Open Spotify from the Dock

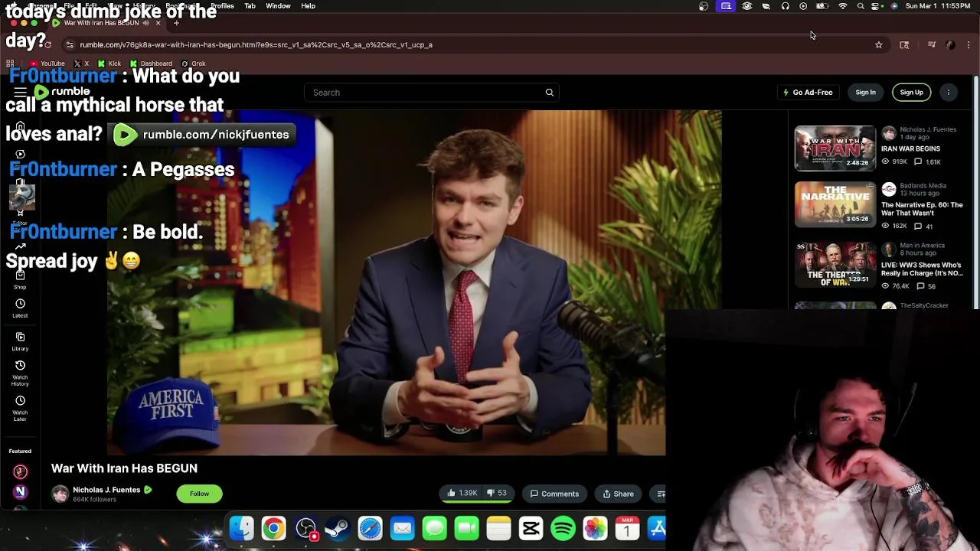tap(563, 529)
